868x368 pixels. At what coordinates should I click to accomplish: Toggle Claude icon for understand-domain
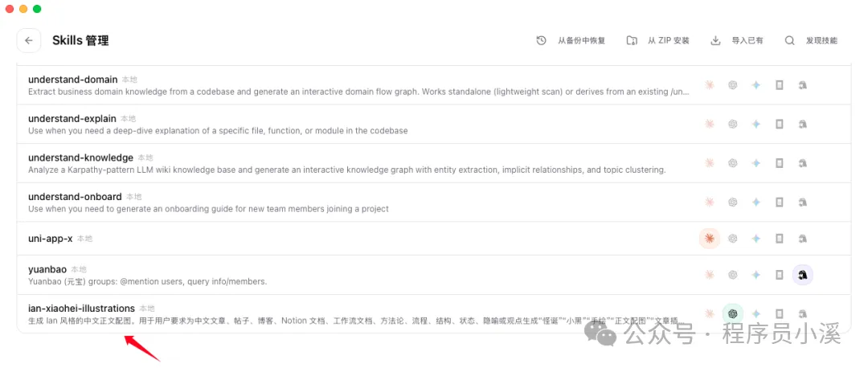[709, 85]
